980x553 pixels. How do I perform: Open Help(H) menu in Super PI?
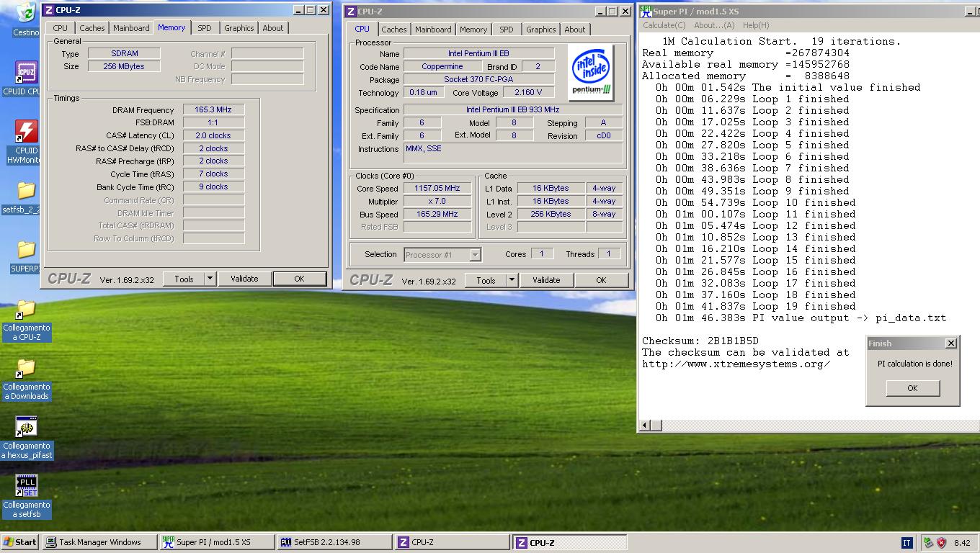(x=756, y=25)
